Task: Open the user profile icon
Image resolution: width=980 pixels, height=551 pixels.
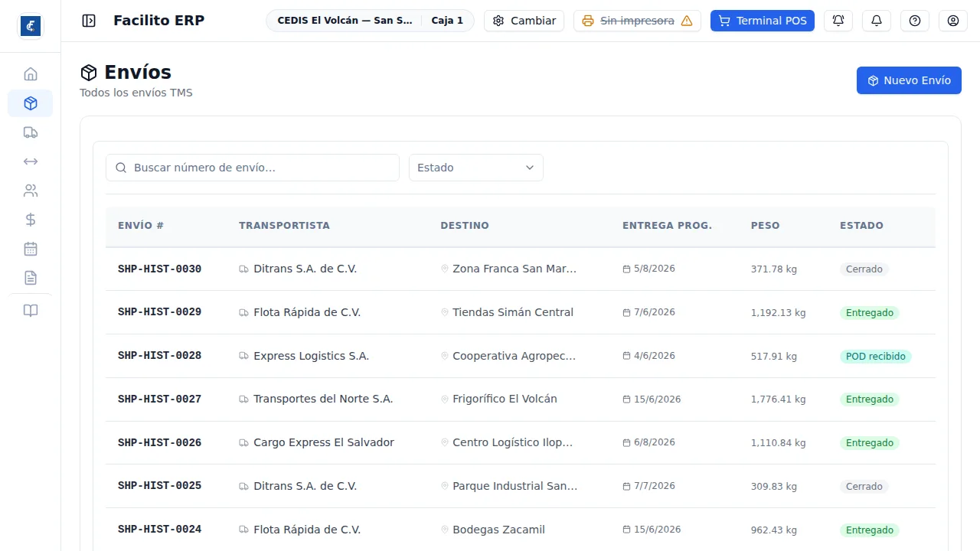Action: click(x=953, y=21)
